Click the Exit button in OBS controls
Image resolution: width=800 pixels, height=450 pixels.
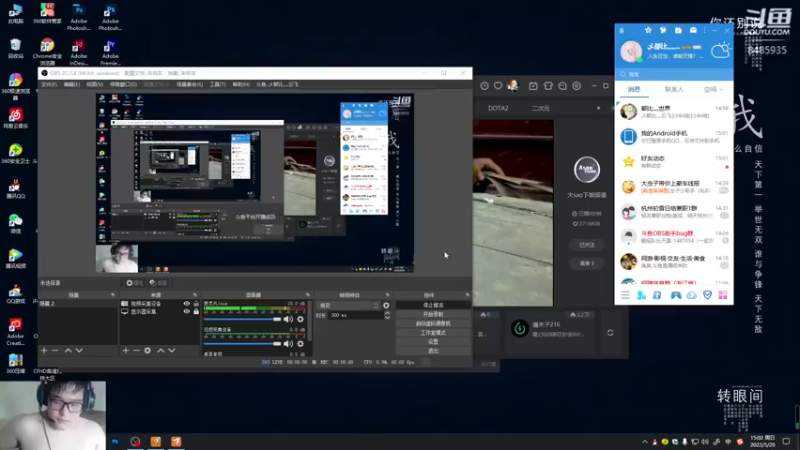pos(433,351)
